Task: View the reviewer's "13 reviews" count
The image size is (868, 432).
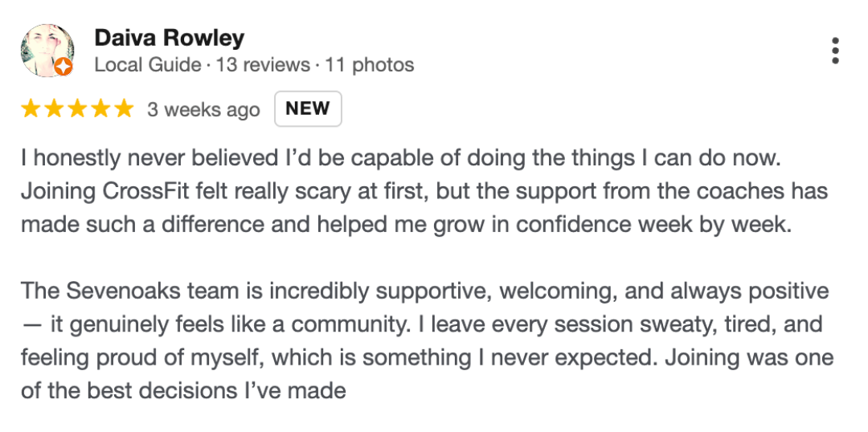Action: point(263,65)
